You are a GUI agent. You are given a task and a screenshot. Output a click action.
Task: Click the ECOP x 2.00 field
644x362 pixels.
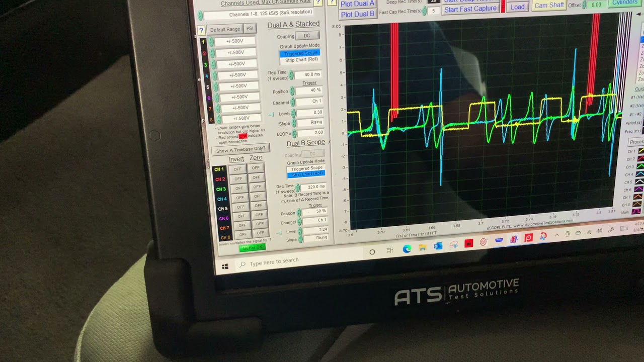(x=310, y=133)
